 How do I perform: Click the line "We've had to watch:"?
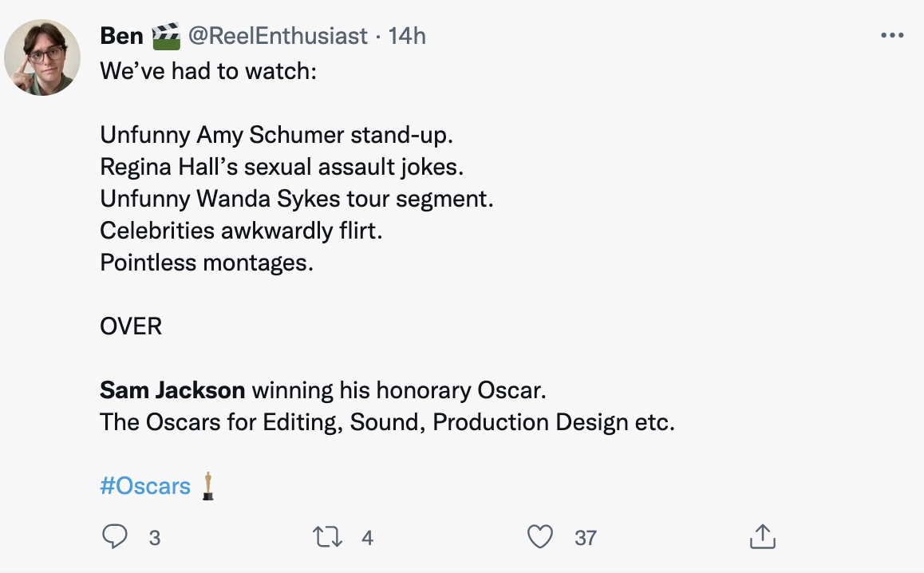click(x=209, y=70)
